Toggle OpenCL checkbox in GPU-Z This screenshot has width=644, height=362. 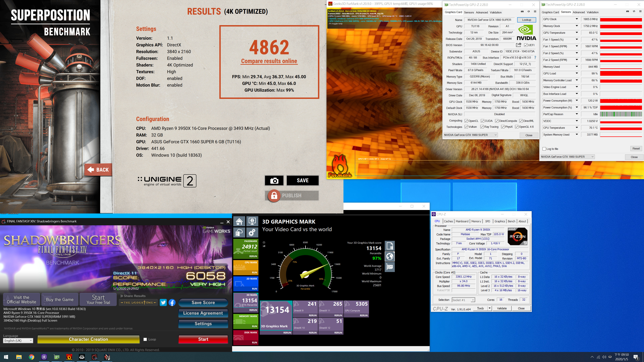(x=466, y=121)
